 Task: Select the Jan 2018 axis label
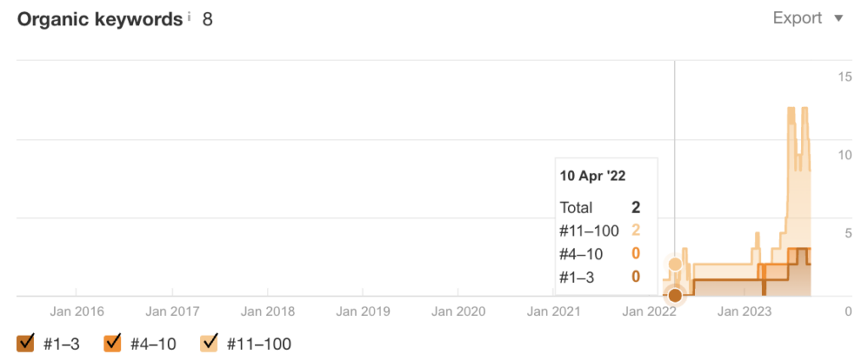point(268,312)
